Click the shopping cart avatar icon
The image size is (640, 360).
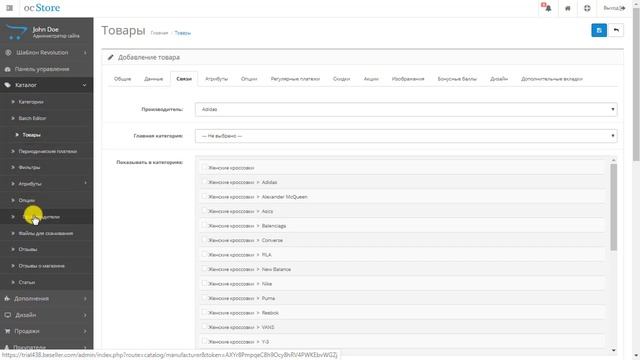pos(16,32)
